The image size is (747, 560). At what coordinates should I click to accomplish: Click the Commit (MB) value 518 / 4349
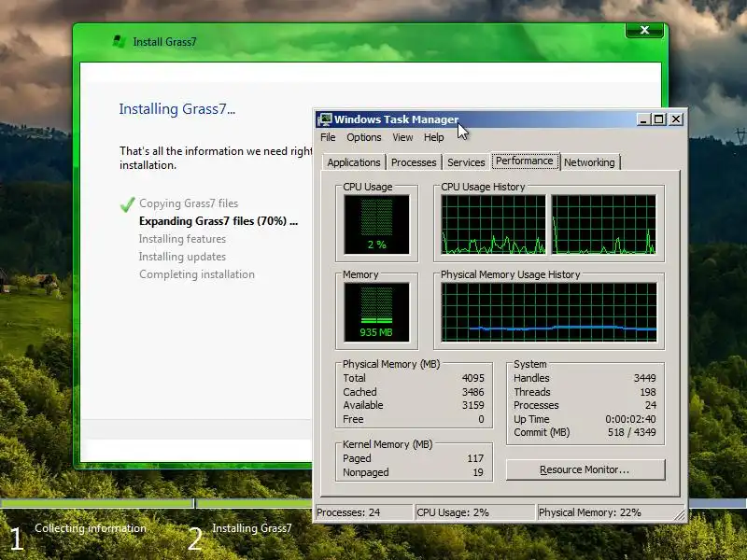632,432
